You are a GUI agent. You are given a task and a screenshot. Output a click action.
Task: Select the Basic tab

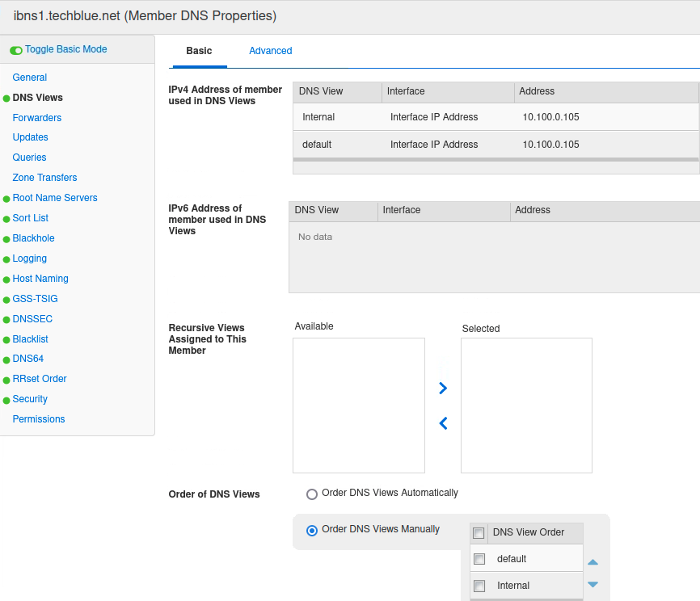[199, 50]
